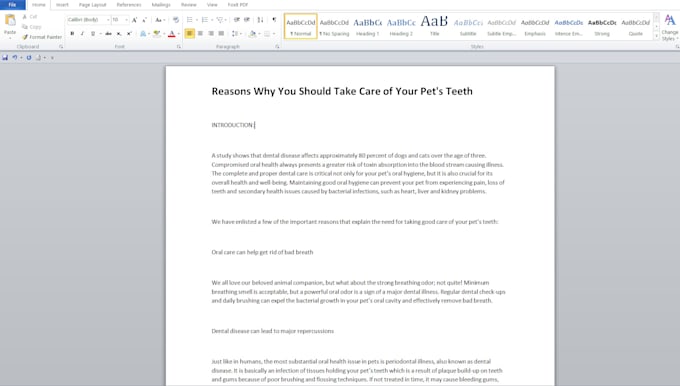Click the Increase Indent icon
Screen dimensions: 680x386
(247, 20)
